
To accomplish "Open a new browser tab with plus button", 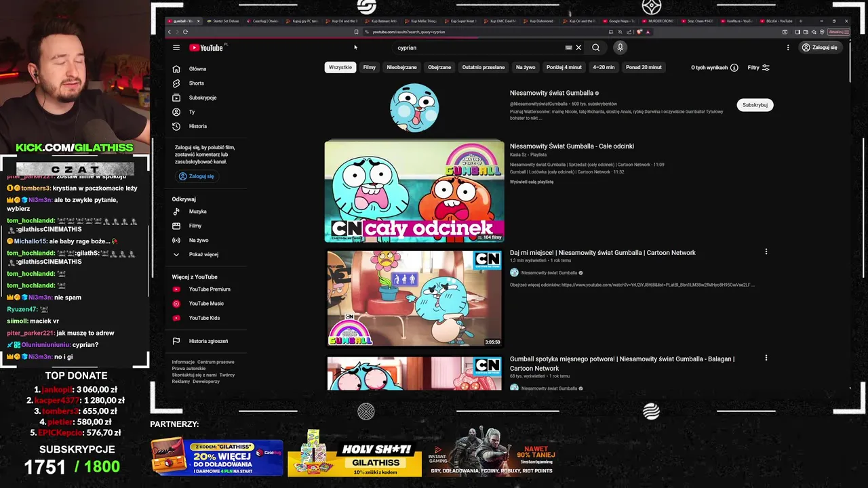I will tap(800, 21).
